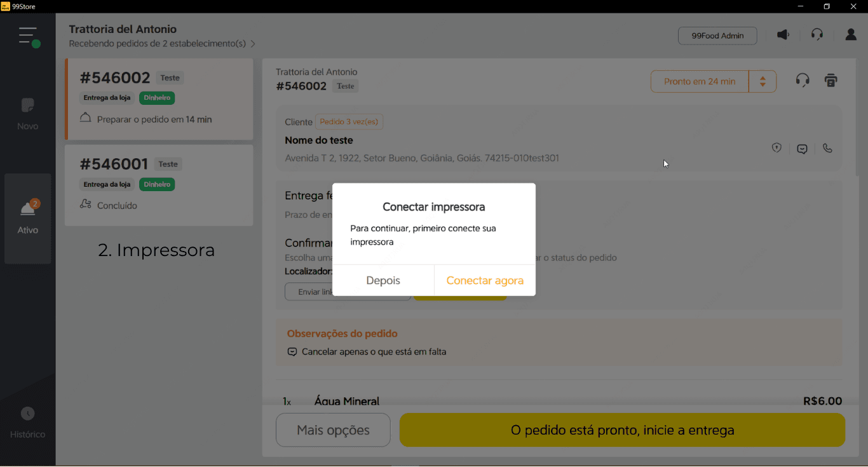This screenshot has width=868, height=467.
Task: Click the headset icon beside the printer
Action: coord(803,81)
